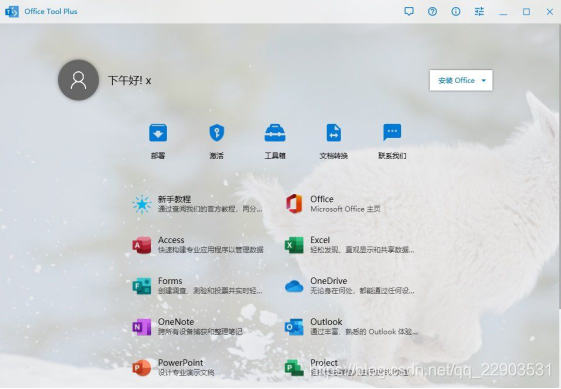Click the Access description '快速构建专业应用程序以管理数据'

coord(211,249)
